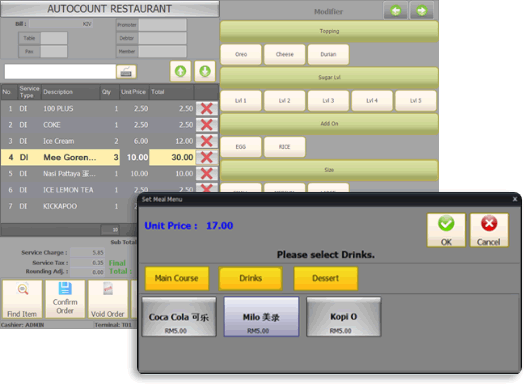The width and height of the screenshot is (527, 387).
Task: Switch to the Drinks tab
Action: coord(250,278)
